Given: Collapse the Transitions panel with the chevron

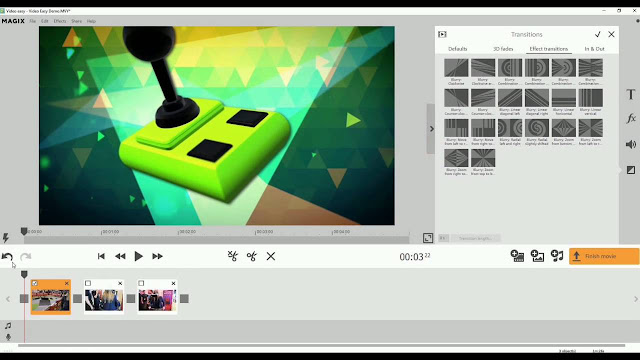Looking at the screenshot, I should 431,129.
